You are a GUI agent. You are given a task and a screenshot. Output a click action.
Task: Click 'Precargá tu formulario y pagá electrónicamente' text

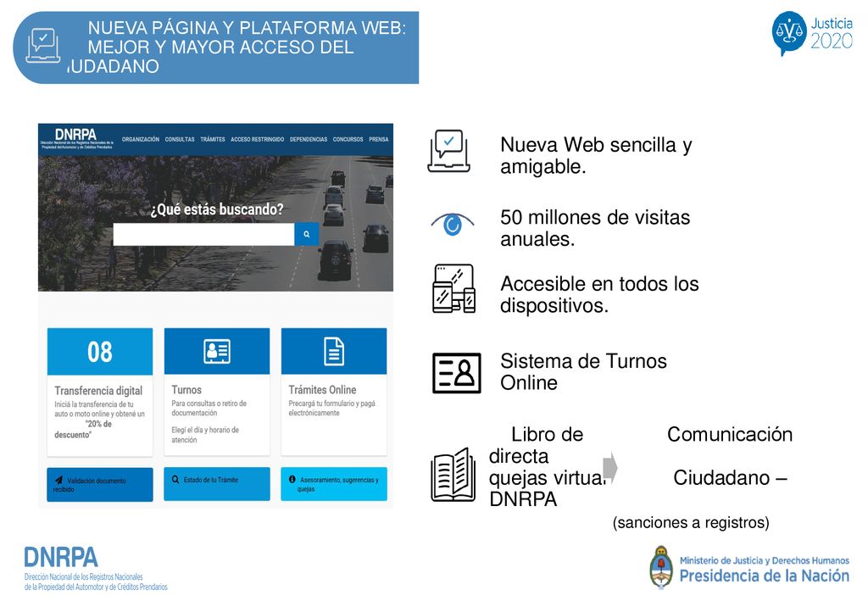(331, 408)
